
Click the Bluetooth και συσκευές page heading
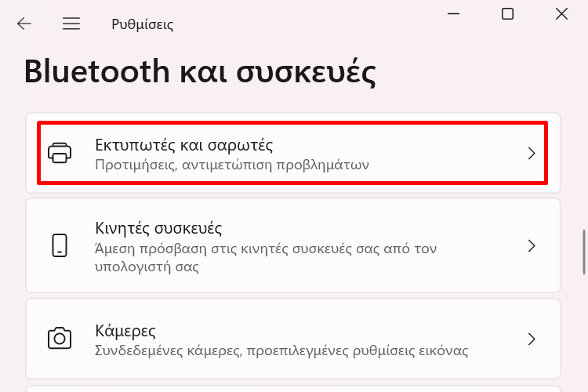pos(200,72)
